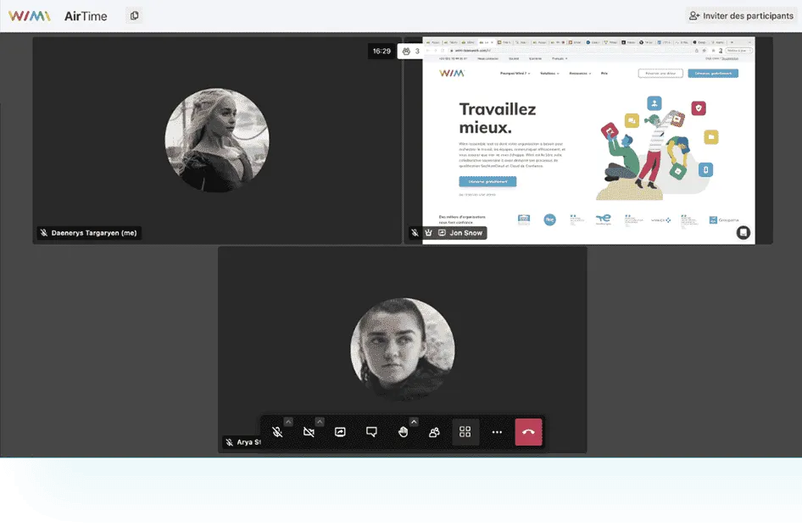Image resolution: width=802 pixels, height=532 pixels.
Task: Click the Groupama logo on shared site
Action: [x=724, y=219]
